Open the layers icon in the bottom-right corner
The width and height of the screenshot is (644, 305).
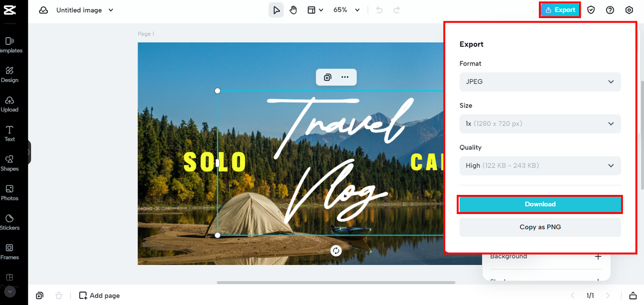(633, 295)
